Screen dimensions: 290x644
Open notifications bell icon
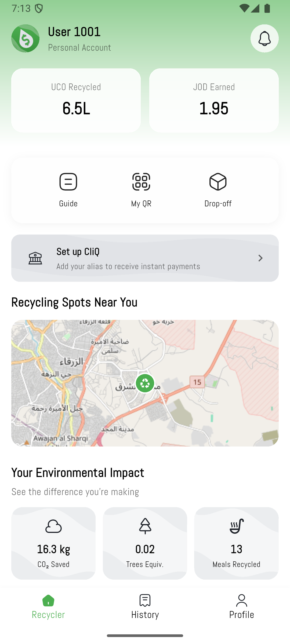(264, 38)
